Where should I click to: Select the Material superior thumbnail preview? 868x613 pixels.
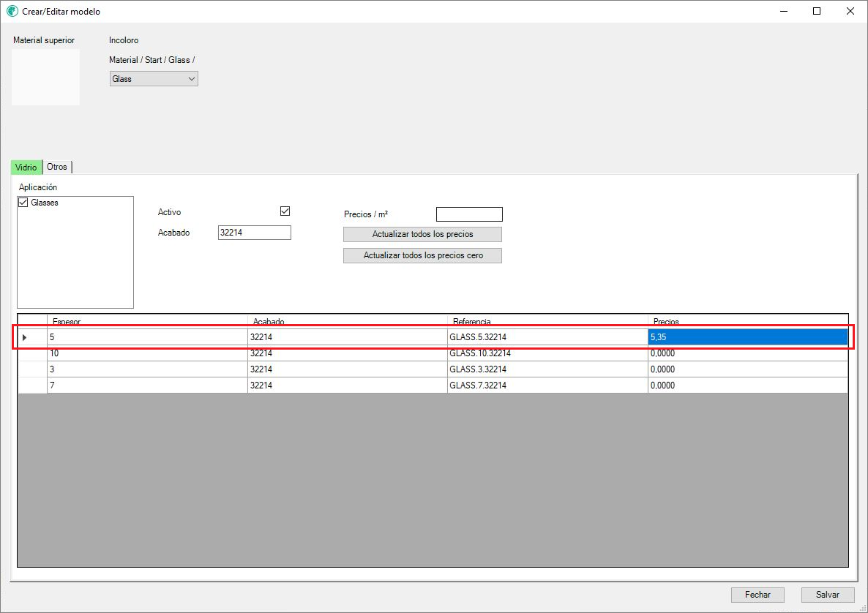[45, 78]
